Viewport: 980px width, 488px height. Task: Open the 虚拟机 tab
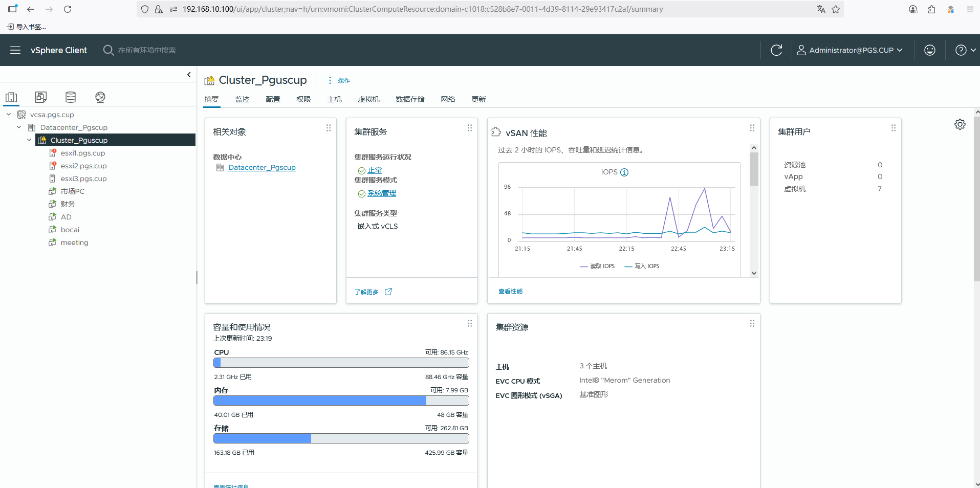point(368,99)
